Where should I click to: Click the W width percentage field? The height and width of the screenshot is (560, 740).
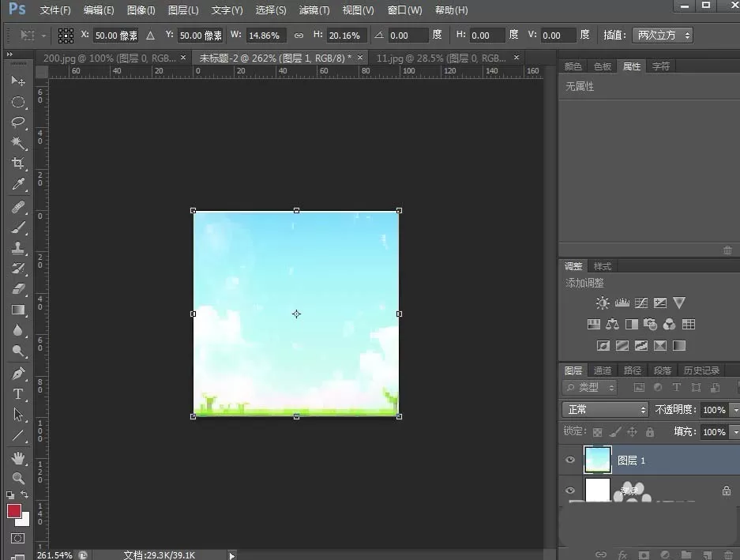(265, 36)
